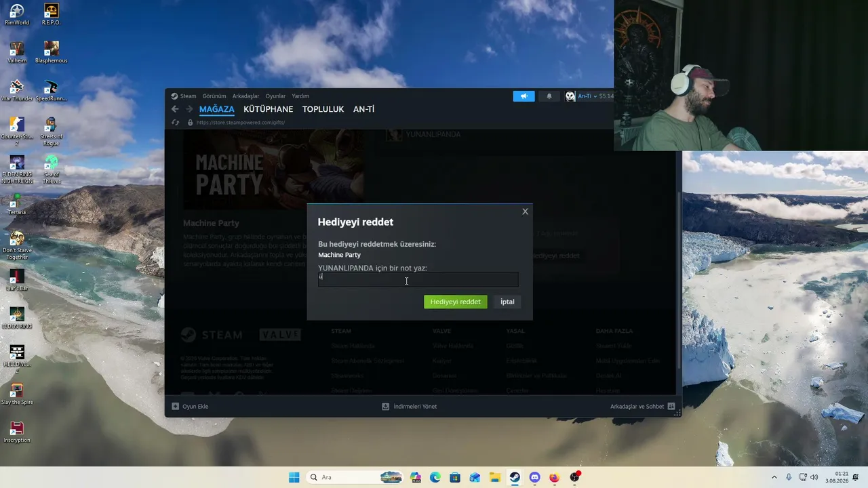Click the note field for YUNANLIPANDA
This screenshot has width=868, height=488.
(x=418, y=279)
